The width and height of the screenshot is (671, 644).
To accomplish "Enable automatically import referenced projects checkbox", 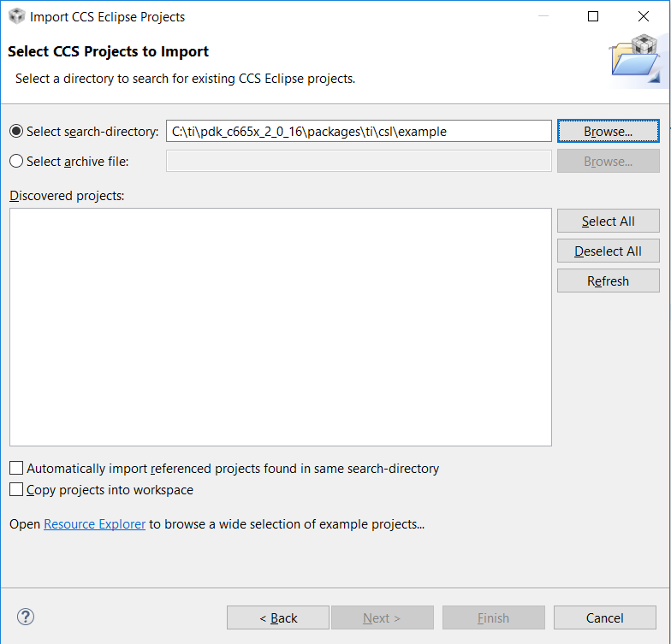I will click(16, 469).
